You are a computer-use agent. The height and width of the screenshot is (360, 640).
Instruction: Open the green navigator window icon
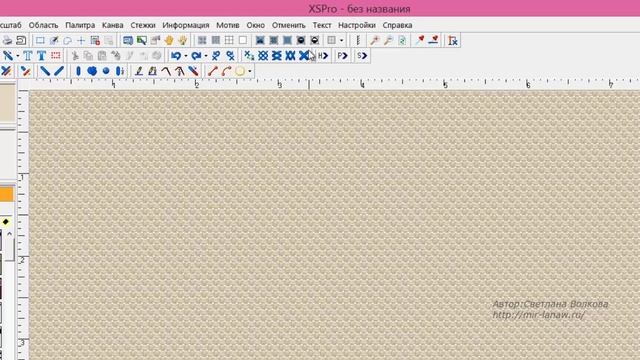pyautogui.click(x=142, y=40)
